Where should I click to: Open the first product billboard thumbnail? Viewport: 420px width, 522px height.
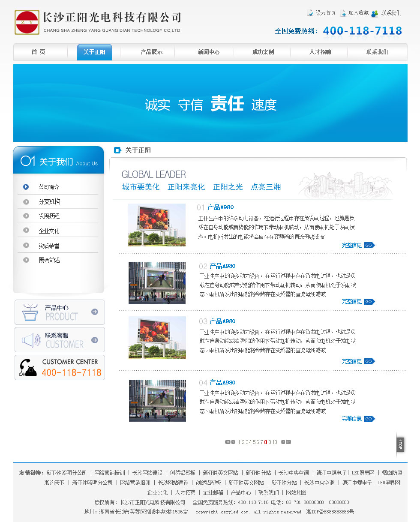tap(157, 225)
